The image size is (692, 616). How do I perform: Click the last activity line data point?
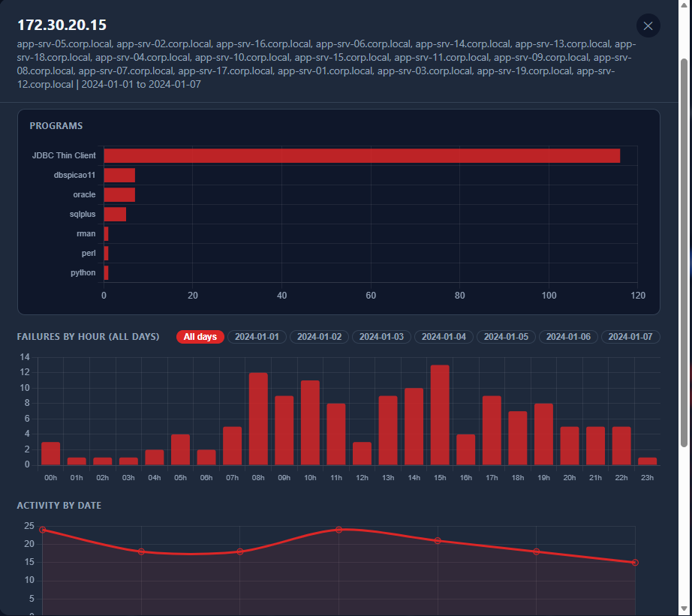[635, 563]
